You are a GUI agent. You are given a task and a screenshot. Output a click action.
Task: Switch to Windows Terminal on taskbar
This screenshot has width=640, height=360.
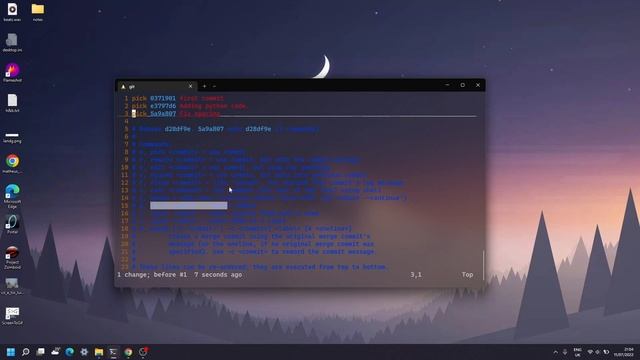(113, 352)
